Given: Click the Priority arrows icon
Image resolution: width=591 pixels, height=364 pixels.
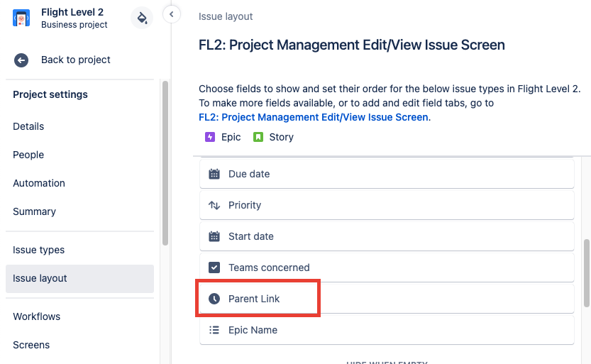Looking at the screenshot, I should point(214,205).
